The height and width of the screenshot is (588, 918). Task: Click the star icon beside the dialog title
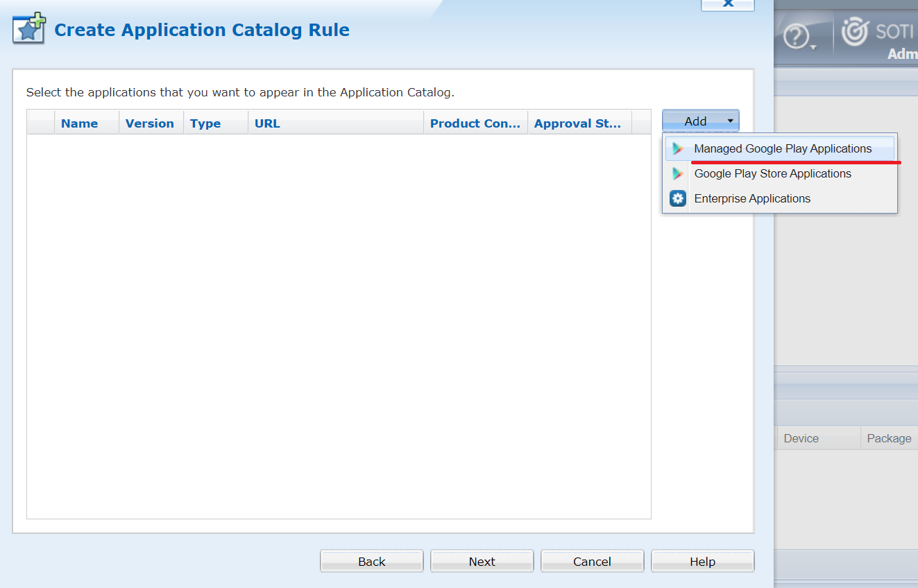click(29, 29)
